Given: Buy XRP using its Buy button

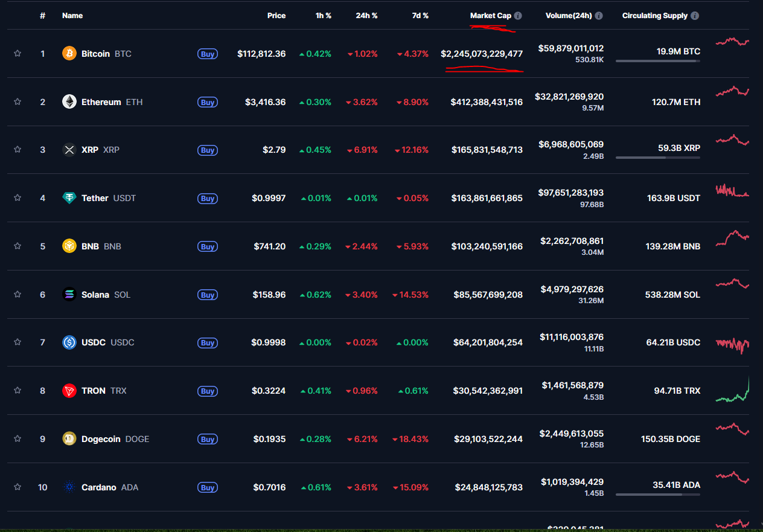Looking at the screenshot, I should 208,150.
